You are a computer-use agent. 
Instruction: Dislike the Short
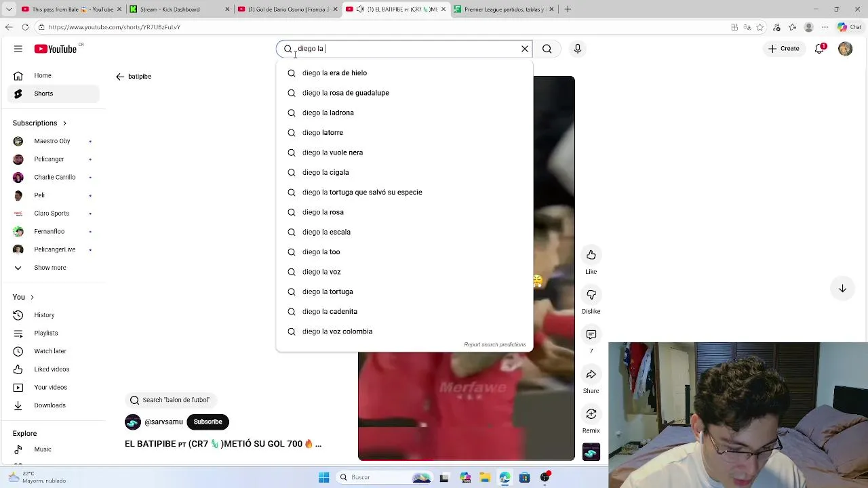[x=591, y=295]
